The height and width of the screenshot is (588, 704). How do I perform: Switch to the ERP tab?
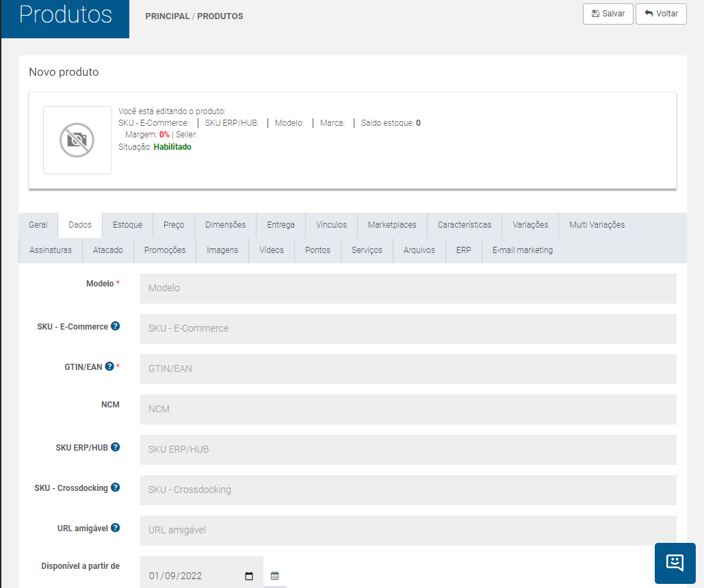tap(463, 250)
